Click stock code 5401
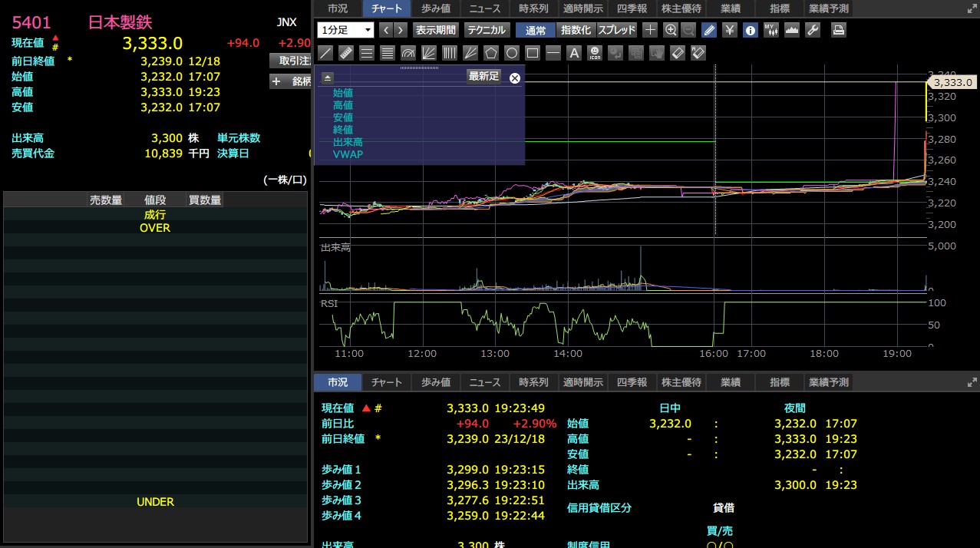 coord(31,22)
